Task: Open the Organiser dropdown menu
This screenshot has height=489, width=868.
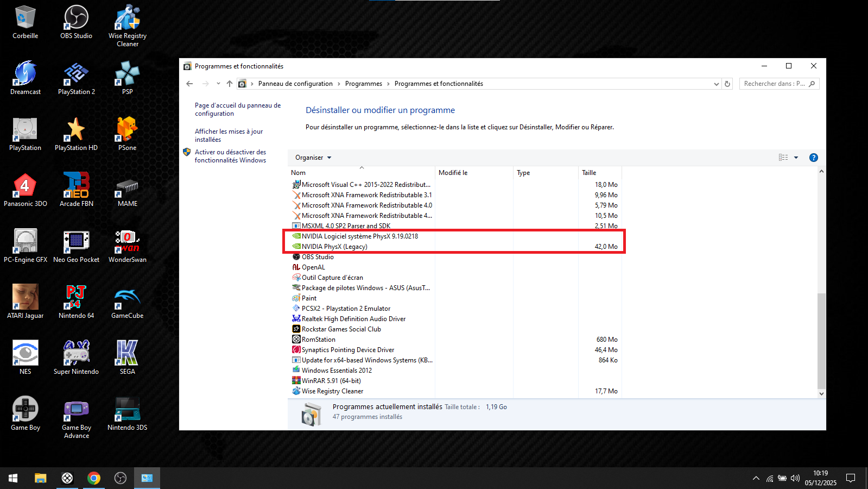Action: point(313,158)
